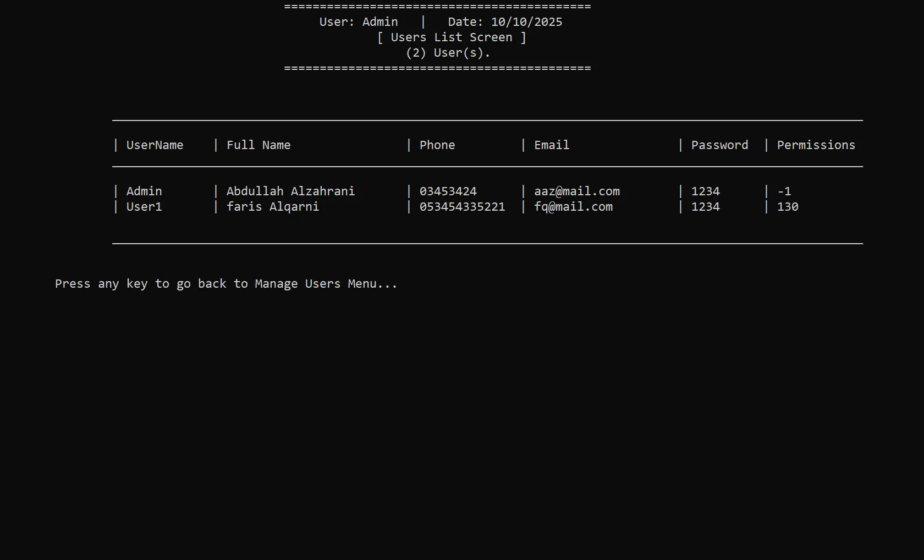Click the -1 permissions value
924x560 pixels.
(x=784, y=191)
